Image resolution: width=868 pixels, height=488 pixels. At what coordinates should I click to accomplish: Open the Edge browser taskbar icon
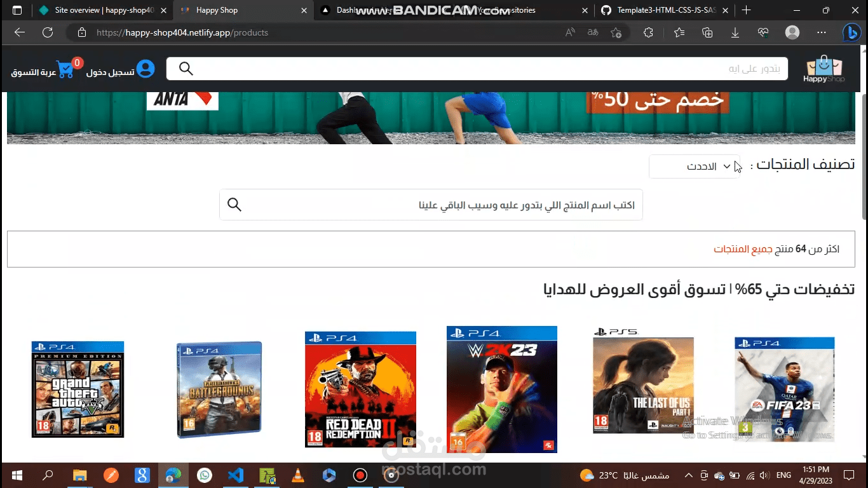[x=173, y=475]
